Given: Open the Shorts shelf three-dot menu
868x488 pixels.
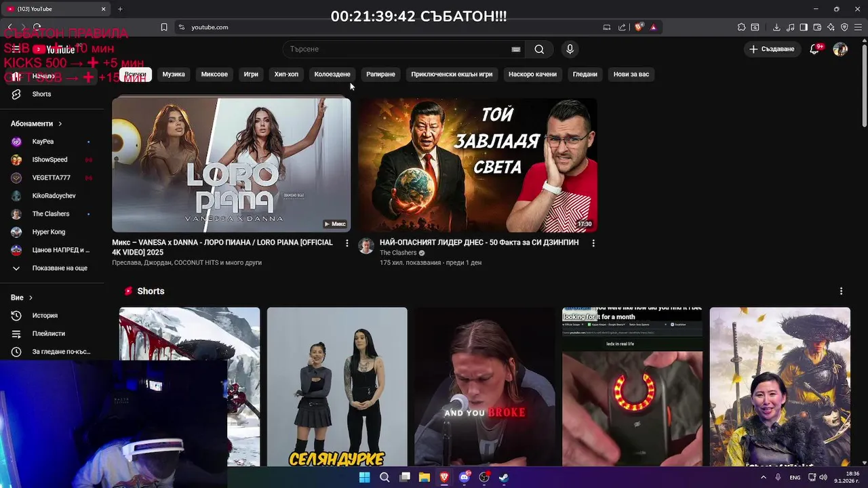Looking at the screenshot, I should [x=841, y=291].
